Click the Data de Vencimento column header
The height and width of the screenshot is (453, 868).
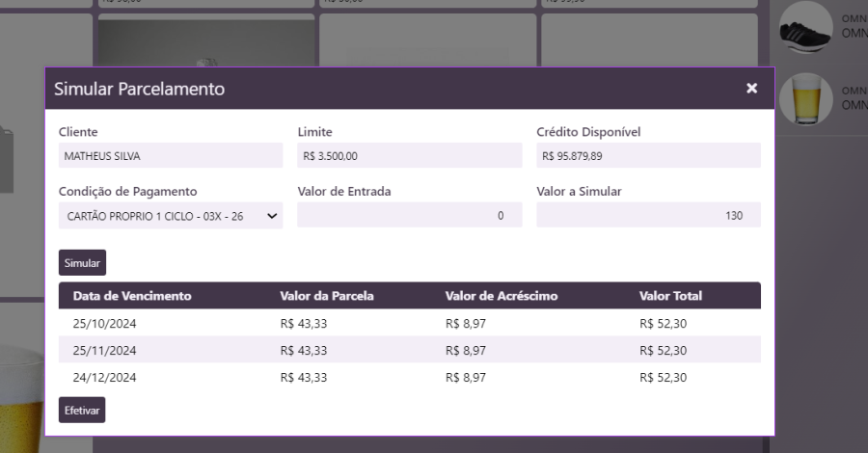point(132,296)
